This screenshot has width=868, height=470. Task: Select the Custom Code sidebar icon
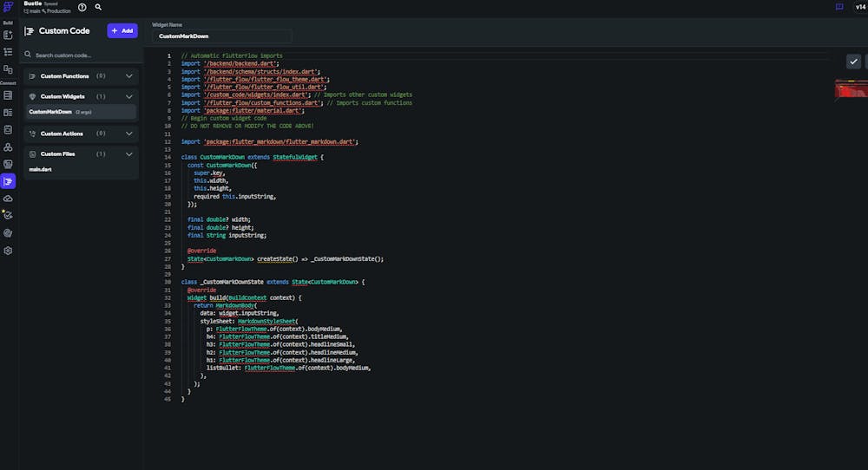8,181
